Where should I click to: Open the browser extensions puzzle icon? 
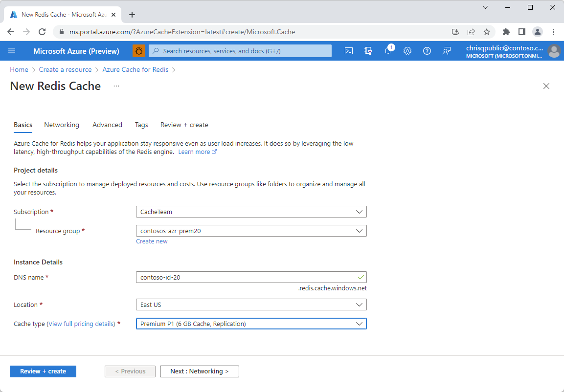tap(506, 32)
